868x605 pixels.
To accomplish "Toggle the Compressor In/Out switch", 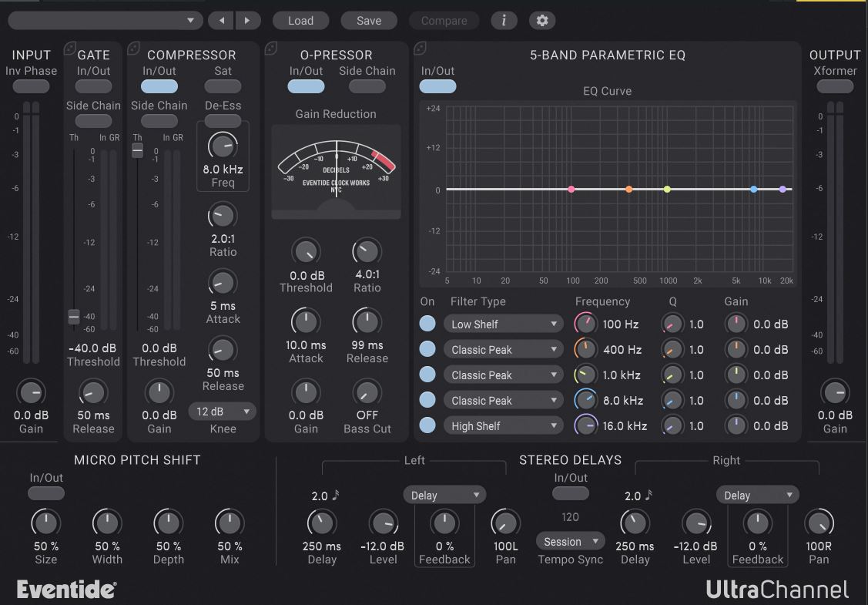I will point(159,86).
